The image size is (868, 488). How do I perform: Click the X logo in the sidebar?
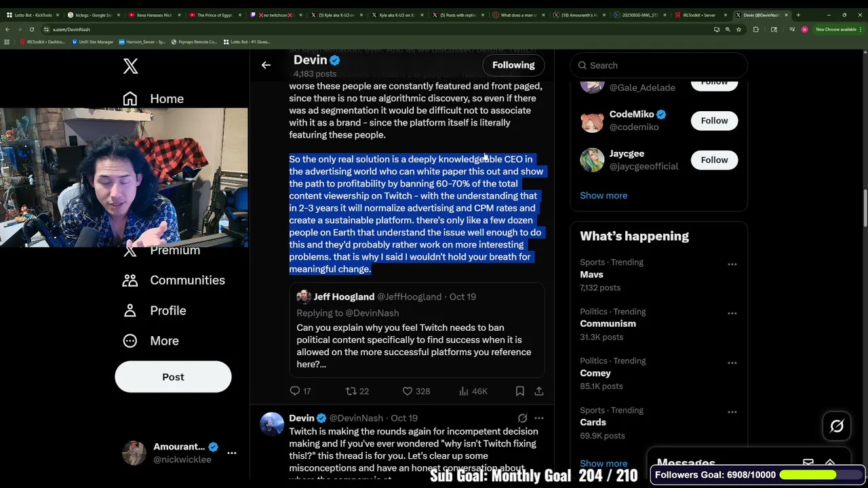point(130,66)
